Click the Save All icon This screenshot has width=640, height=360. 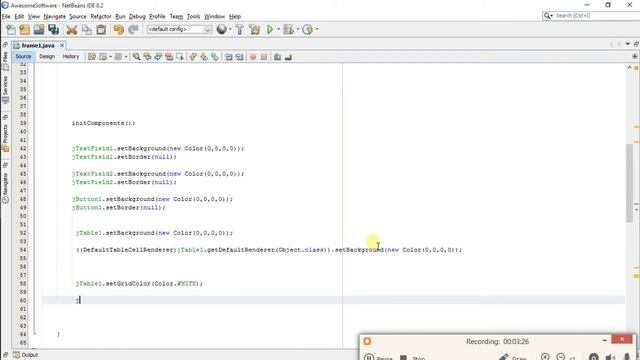pos(53,29)
